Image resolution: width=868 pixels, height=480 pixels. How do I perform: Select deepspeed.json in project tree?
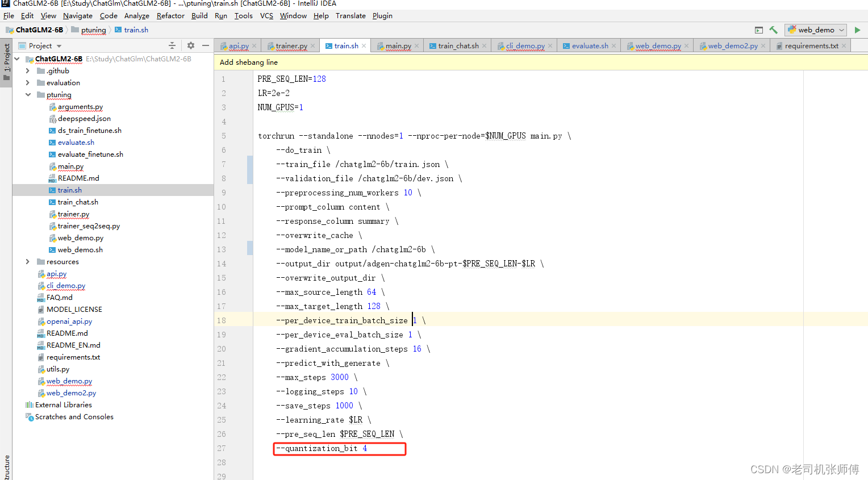(x=84, y=119)
